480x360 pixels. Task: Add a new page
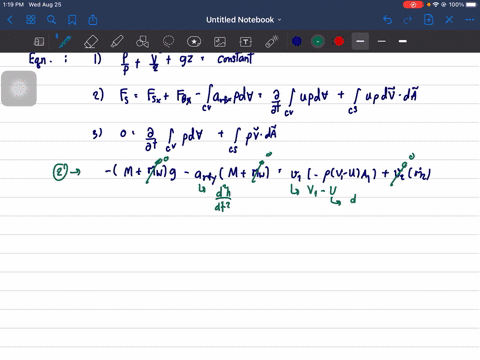pyautogui.click(x=428, y=20)
